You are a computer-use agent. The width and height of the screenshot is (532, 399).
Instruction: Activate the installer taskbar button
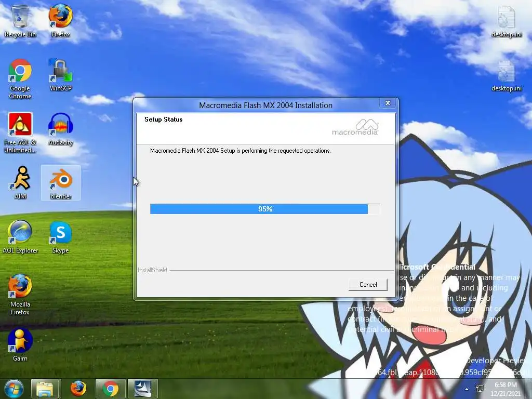142,389
